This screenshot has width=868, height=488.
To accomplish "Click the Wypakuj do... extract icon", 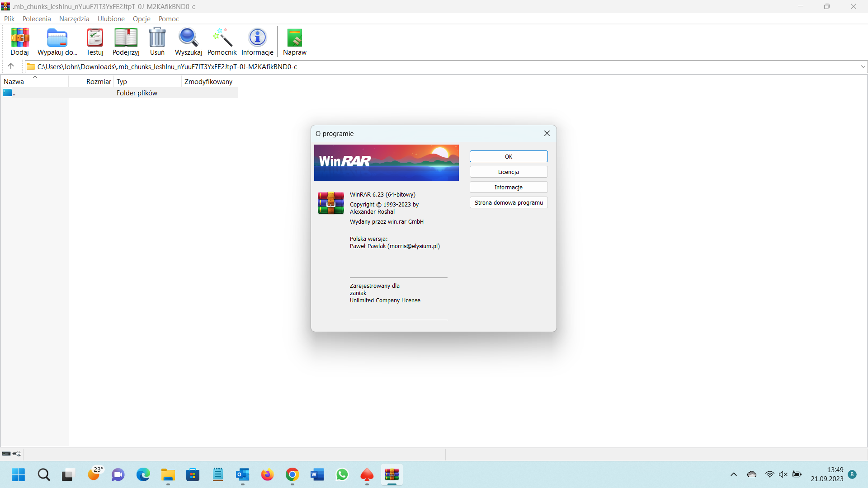I will point(57,42).
